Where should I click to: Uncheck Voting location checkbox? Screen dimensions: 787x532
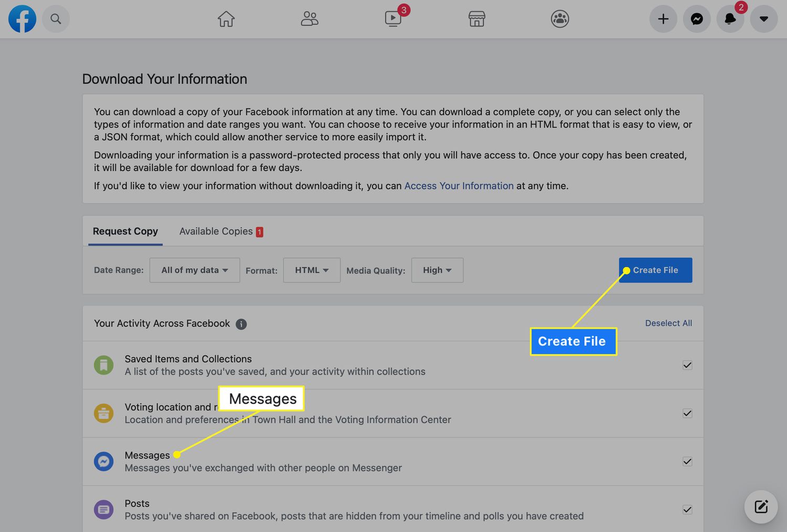[x=687, y=413]
